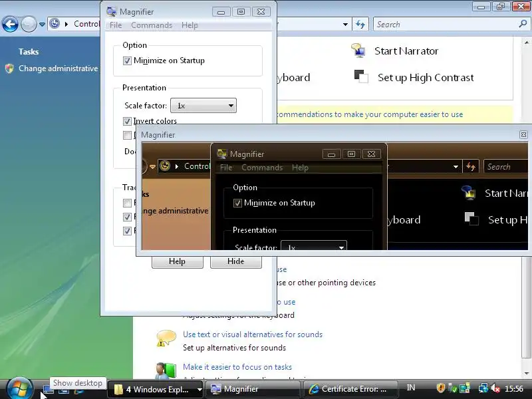The height and width of the screenshot is (399, 532).
Task: Click Set up High Contrast link
Action: [x=426, y=78]
